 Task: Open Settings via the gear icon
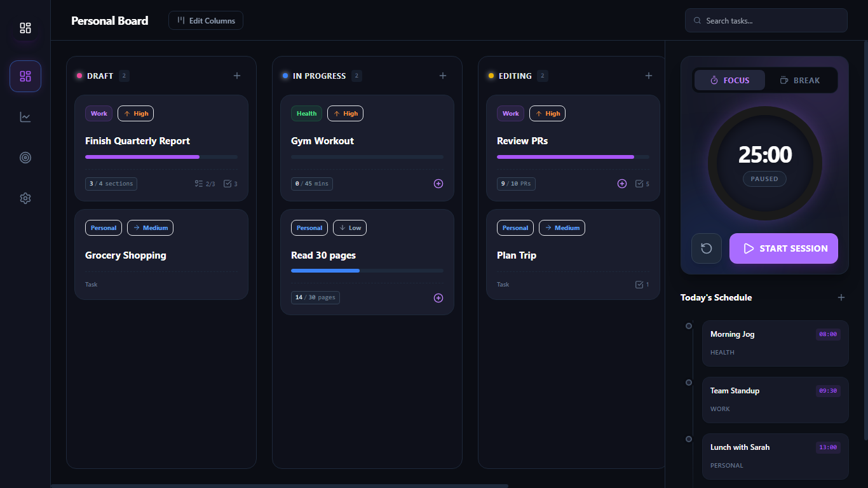[25, 198]
